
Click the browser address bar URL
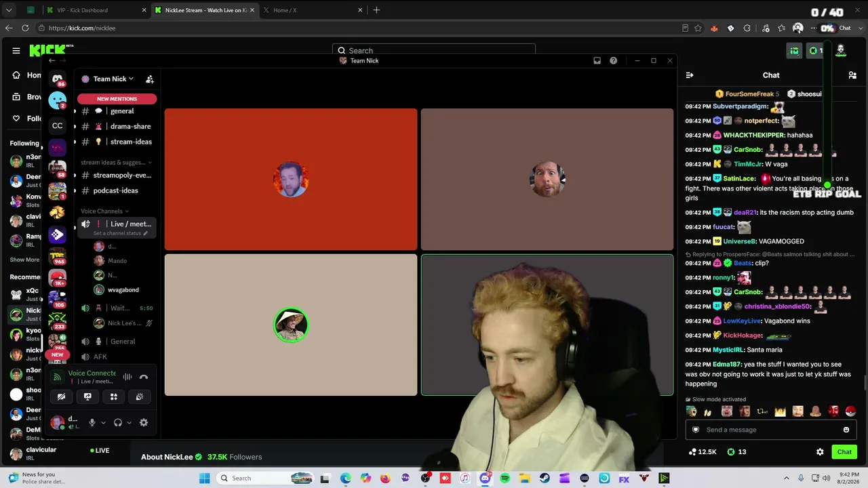[x=81, y=28]
